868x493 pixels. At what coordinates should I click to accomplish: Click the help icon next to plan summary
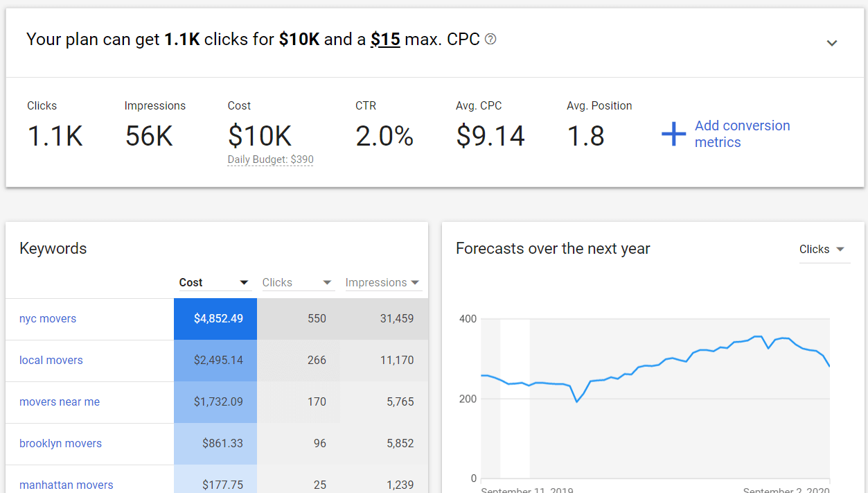click(490, 40)
